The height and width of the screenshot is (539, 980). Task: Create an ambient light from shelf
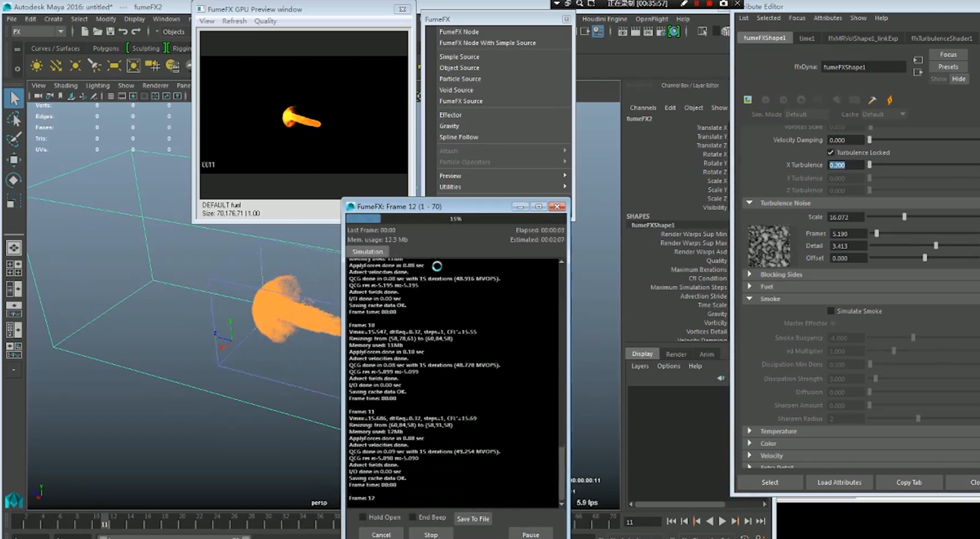(x=37, y=65)
